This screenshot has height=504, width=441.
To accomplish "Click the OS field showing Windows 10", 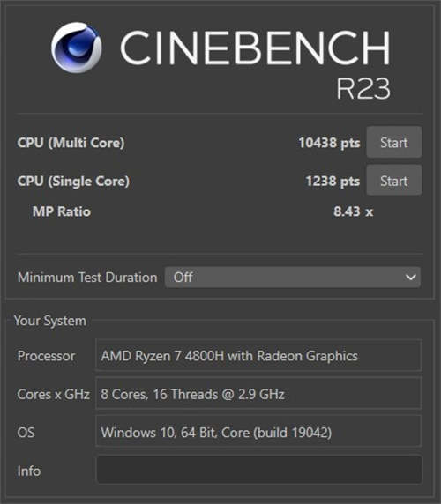I will click(x=259, y=432).
